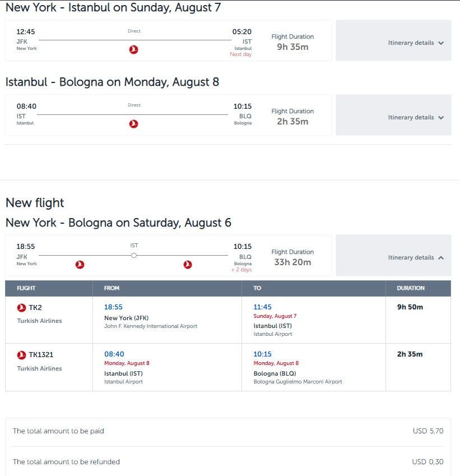This screenshot has width=460, height=476.
Task: Click the Turkish Airlines icon beside TK2
Action: (x=21, y=307)
